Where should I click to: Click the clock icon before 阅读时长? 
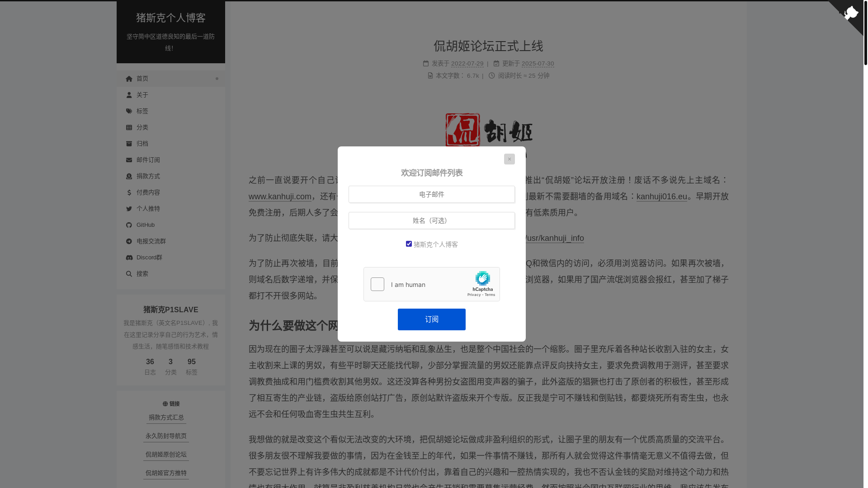click(492, 75)
